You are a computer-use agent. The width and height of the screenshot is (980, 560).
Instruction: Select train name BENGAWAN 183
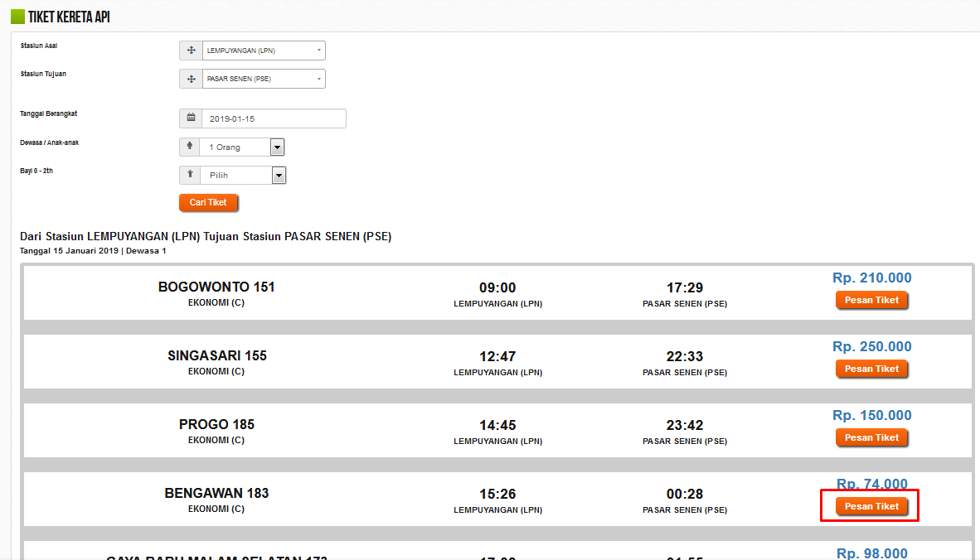point(216,493)
